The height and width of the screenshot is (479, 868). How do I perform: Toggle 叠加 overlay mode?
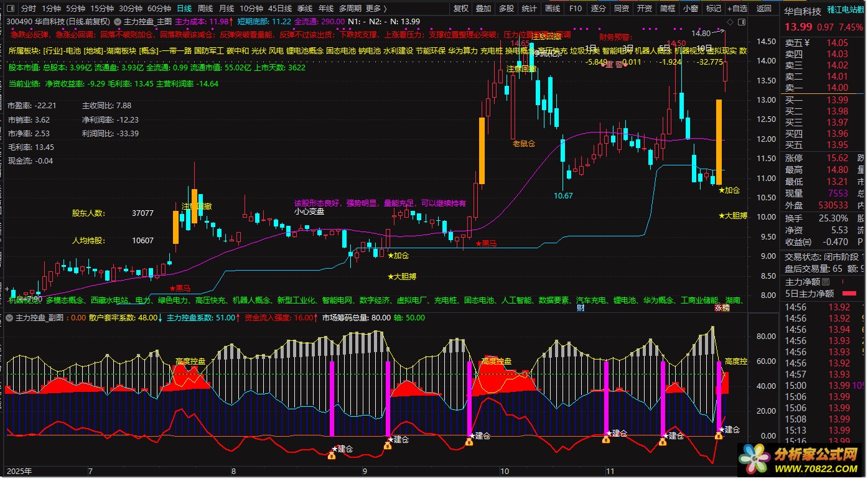[483, 9]
